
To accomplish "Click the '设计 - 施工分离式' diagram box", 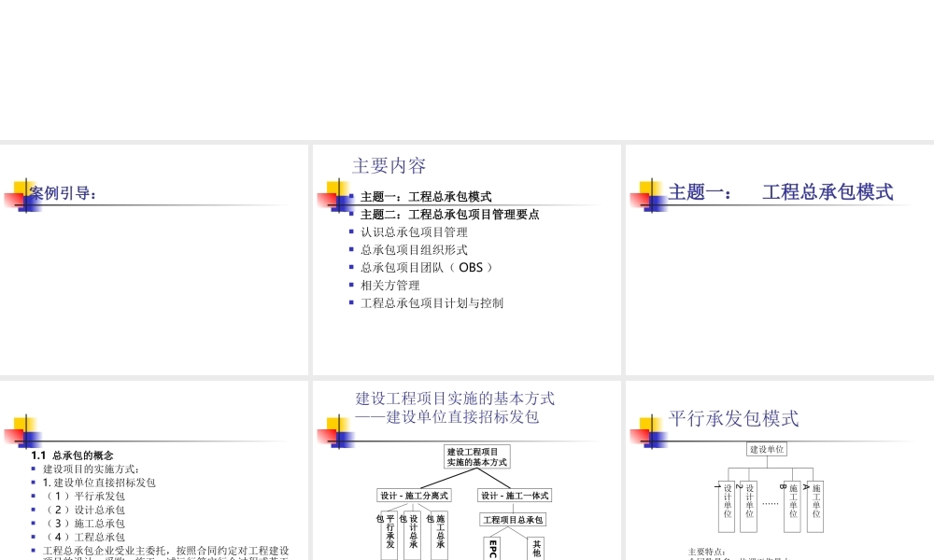I will click(414, 495).
